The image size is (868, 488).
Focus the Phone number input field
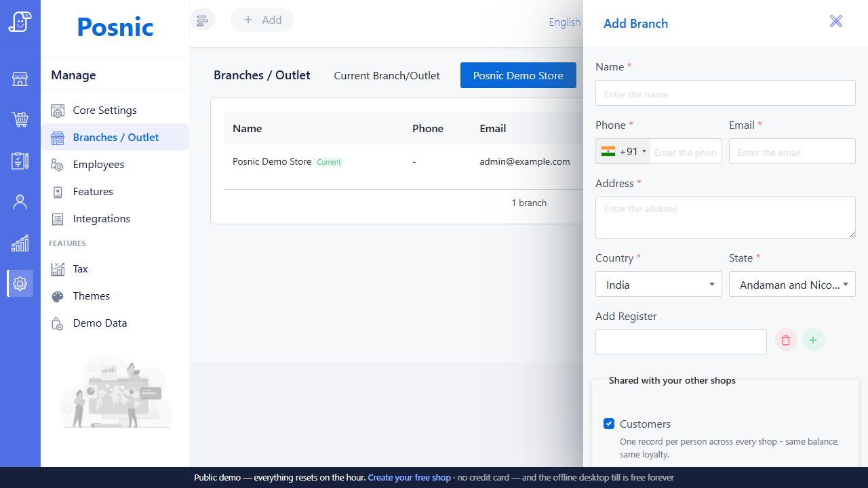[686, 151]
